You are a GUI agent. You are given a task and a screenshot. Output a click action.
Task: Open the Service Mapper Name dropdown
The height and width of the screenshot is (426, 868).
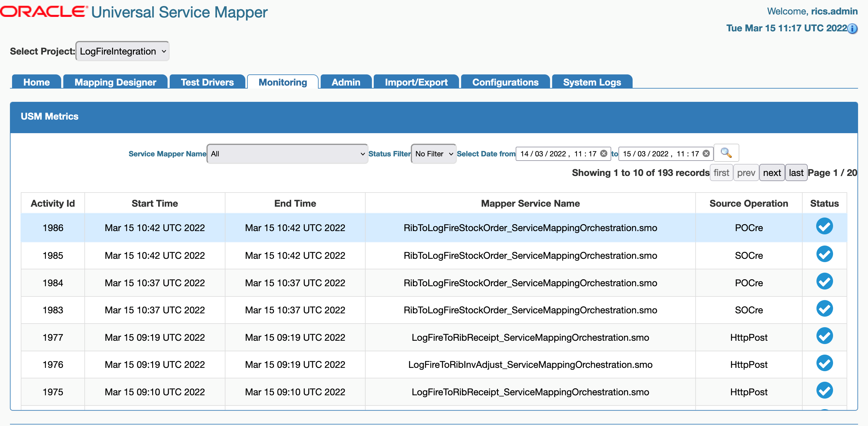tap(287, 154)
